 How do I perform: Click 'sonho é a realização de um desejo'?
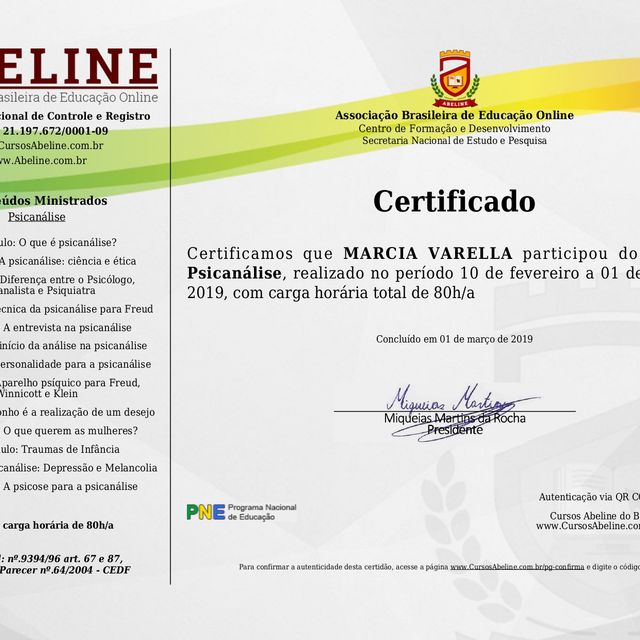(x=78, y=412)
